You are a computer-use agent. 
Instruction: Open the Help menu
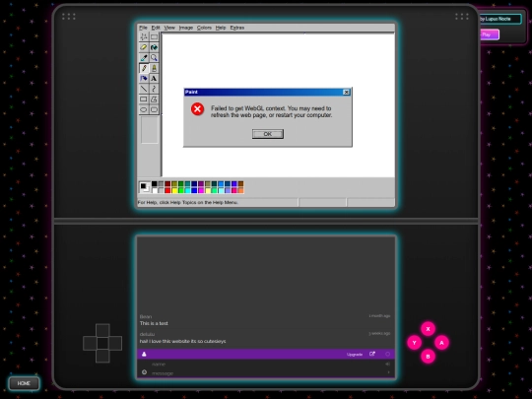point(221,28)
